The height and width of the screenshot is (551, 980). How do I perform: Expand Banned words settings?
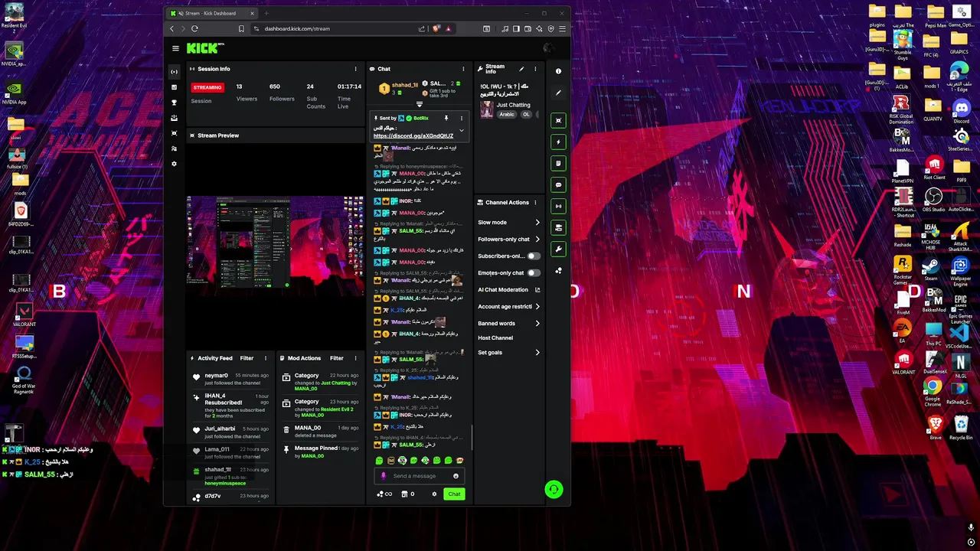pyautogui.click(x=537, y=324)
